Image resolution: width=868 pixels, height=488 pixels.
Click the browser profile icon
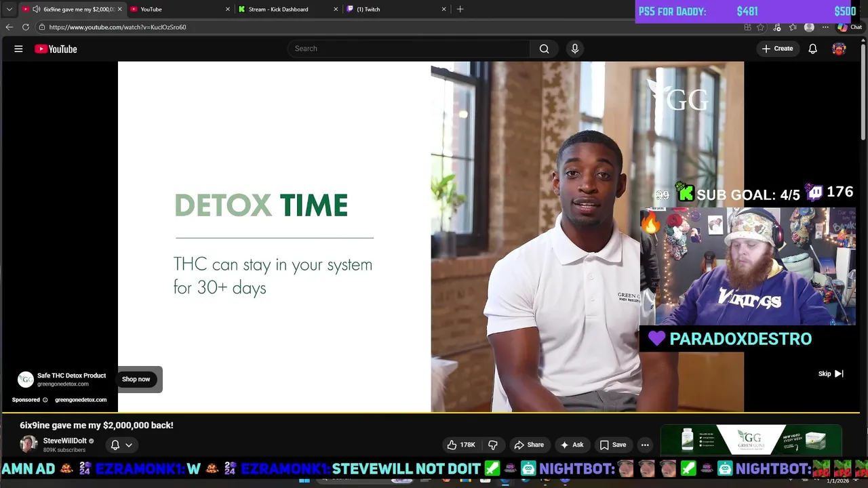point(809,27)
